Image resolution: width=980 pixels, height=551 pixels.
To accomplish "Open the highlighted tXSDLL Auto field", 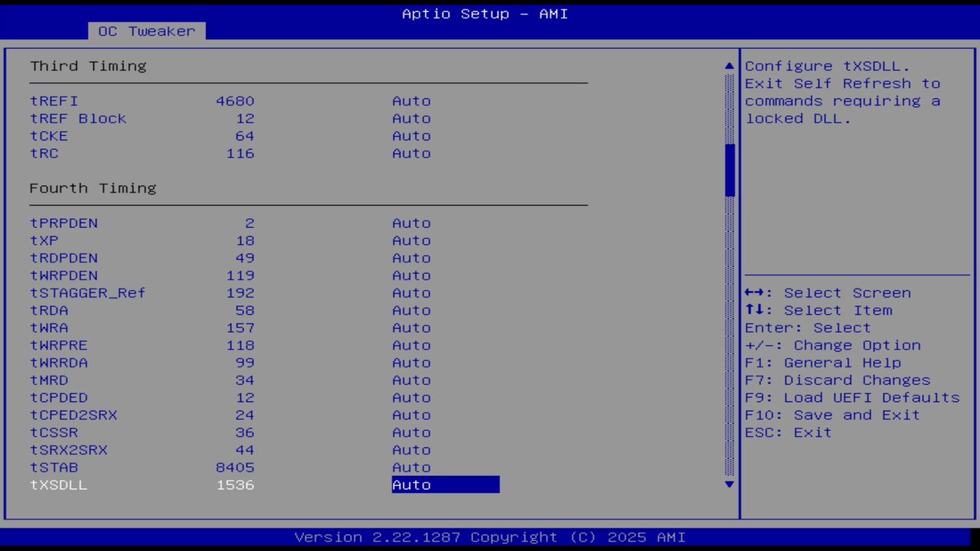I will click(446, 485).
